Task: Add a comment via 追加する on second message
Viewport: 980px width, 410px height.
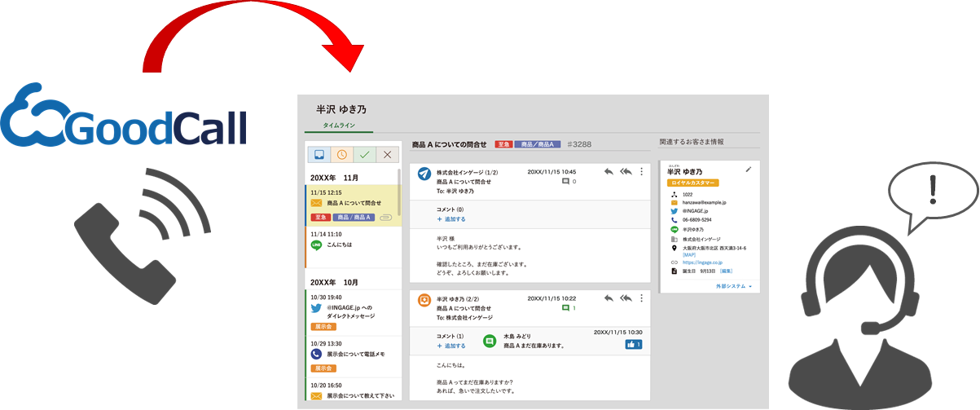Action: click(x=451, y=346)
